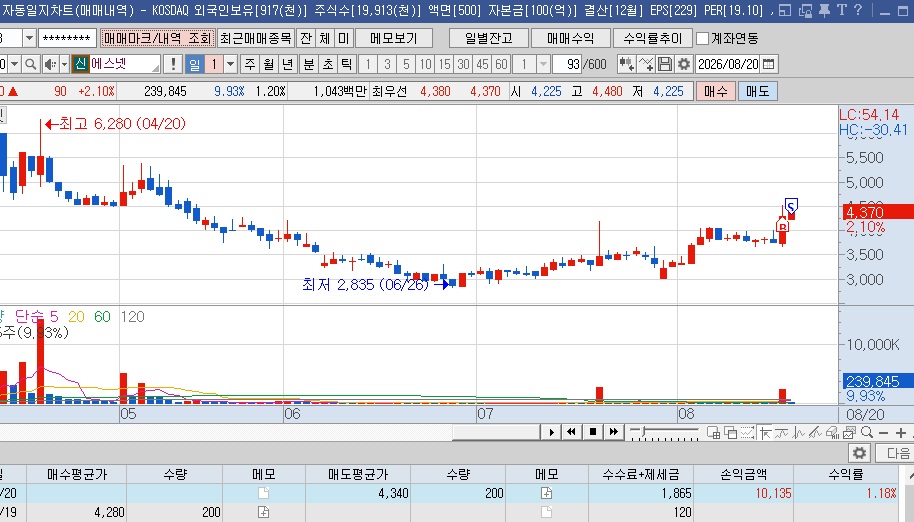Image resolution: width=914 pixels, height=522 pixels.
Task: Click the magnifier zoom tool below chart
Action: click(x=867, y=432)
